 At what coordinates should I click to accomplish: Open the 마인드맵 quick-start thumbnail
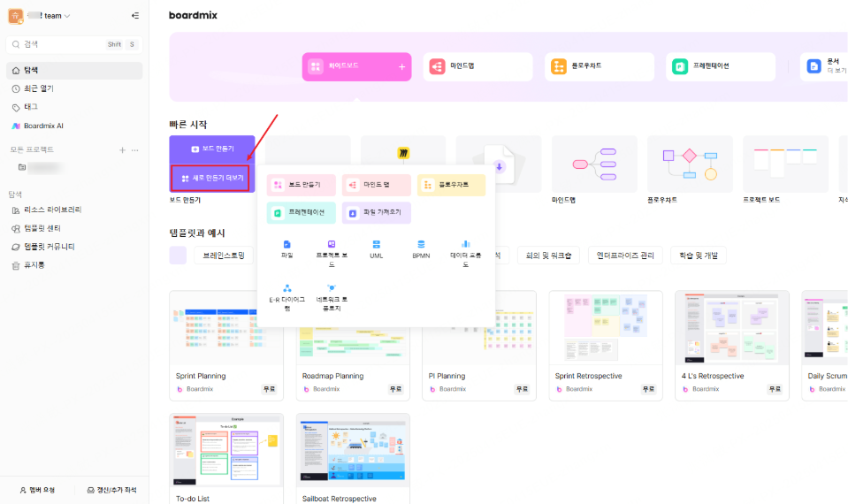coord(594,164)
